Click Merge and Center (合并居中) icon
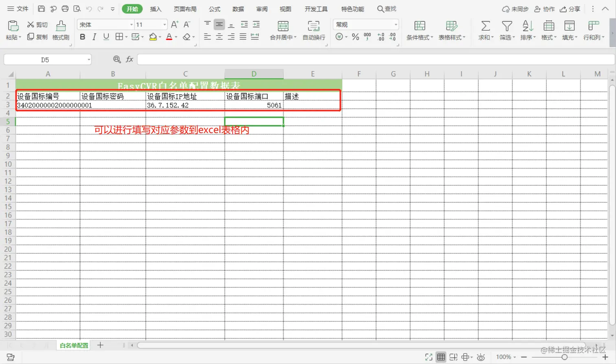The height and width of the screenshot is (364, 616). coord(283,26)
